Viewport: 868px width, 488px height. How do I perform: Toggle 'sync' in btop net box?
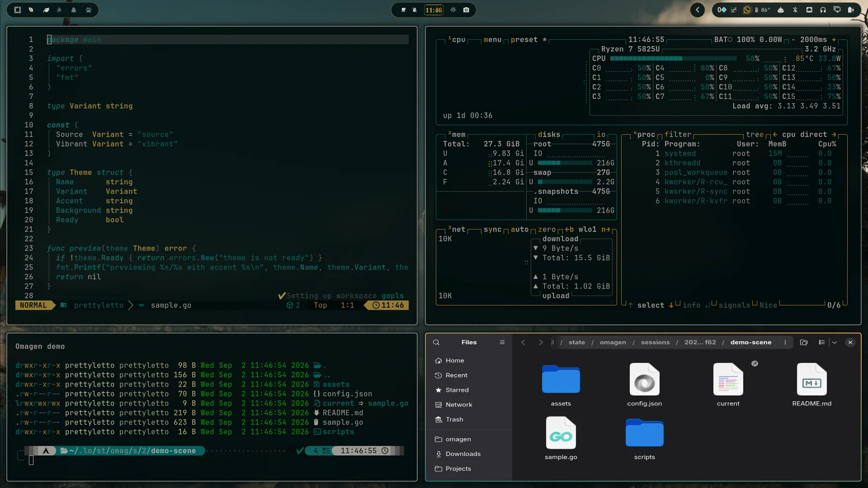click(493, 229)
